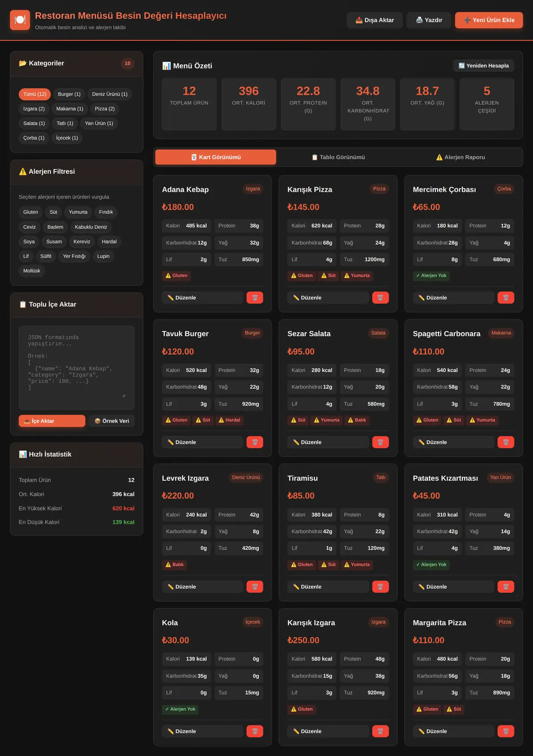Enable the Yer Fıstığı allergen filter
Image resolution: width=533 pixels, height=756 pixels.
point(74,256)
